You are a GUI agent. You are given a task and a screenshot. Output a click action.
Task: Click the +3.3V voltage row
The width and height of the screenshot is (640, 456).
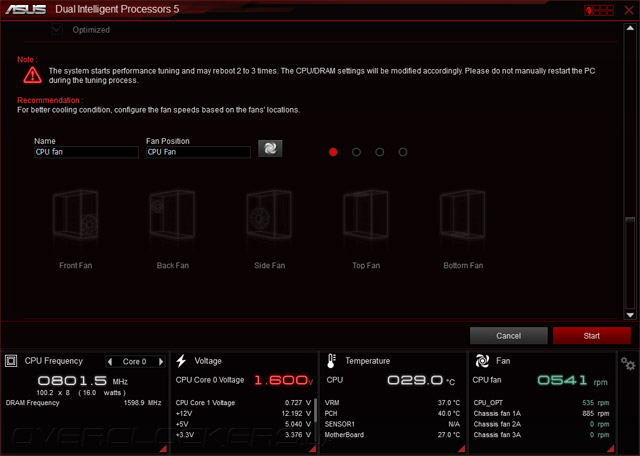pos(243,435)
